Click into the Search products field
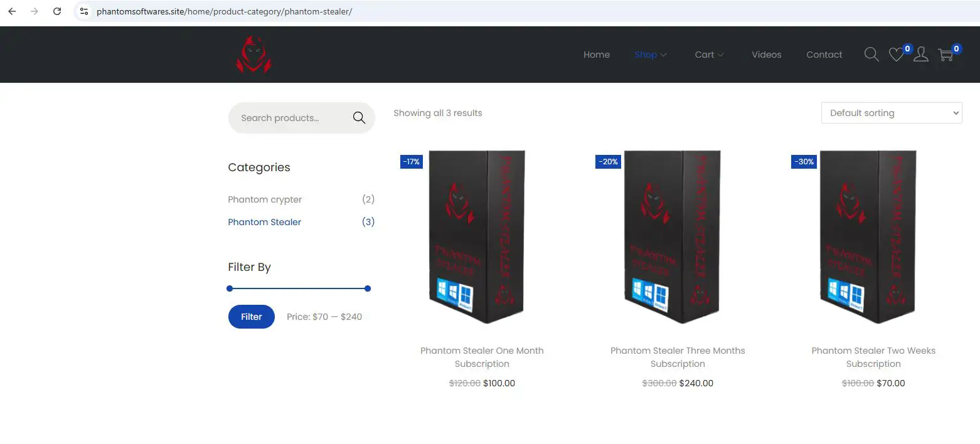Image resolution: width=980 pixels, height=444 pixels. click(x=289, y=118)
